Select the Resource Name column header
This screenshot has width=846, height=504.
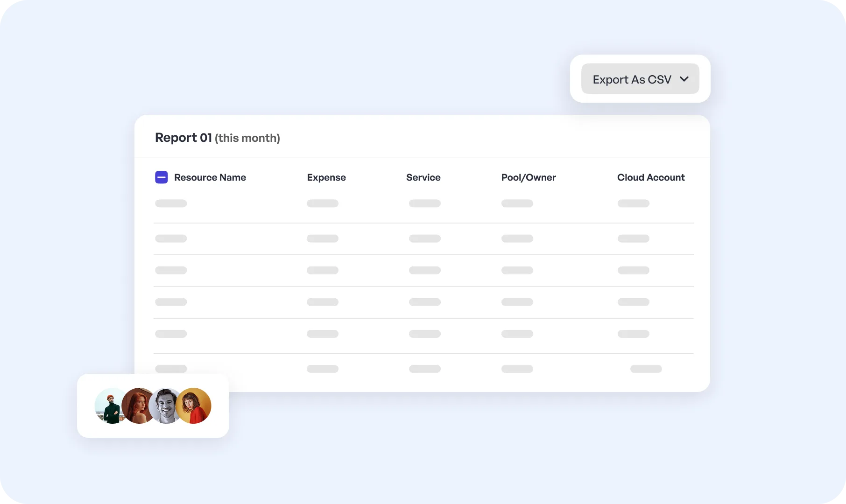[210, 177]
